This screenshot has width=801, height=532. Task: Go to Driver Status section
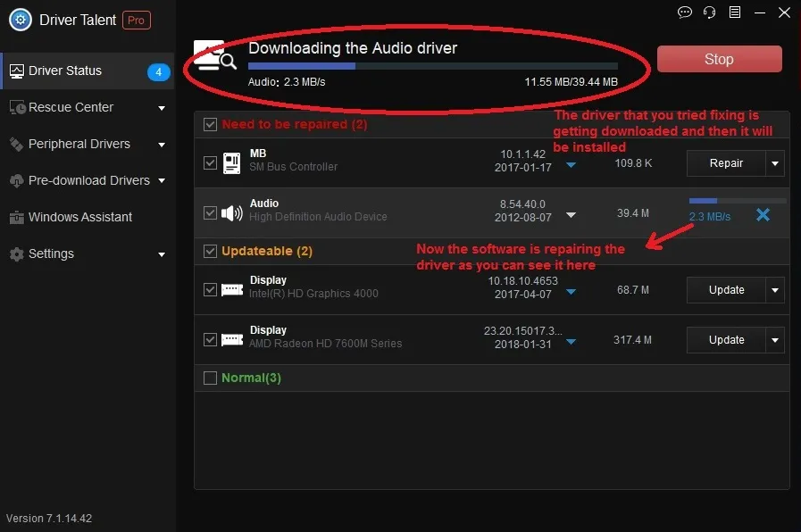tap(87, 71)
